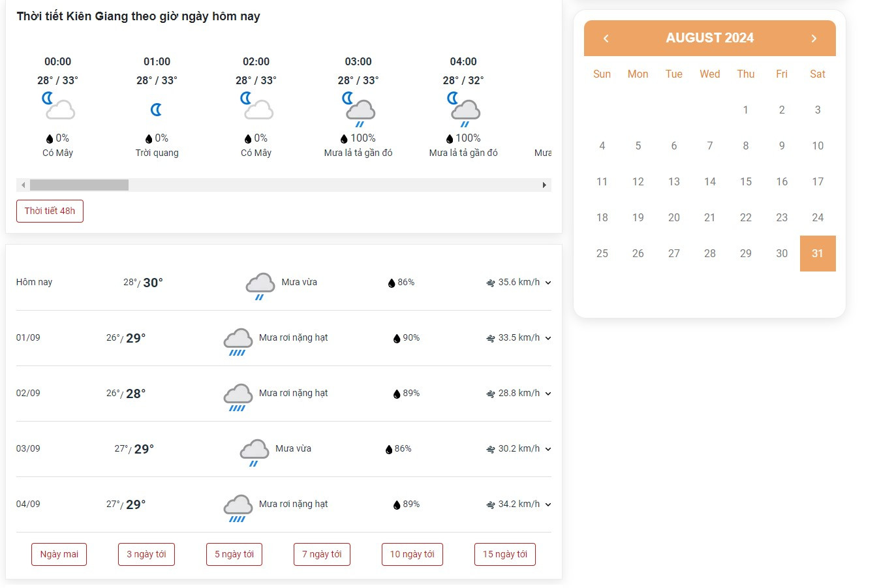The height and width of the screenshot is (588, 879).
Task: Click the wind icon beside 30.2 km/h
Action: click(x=491, y=449)
